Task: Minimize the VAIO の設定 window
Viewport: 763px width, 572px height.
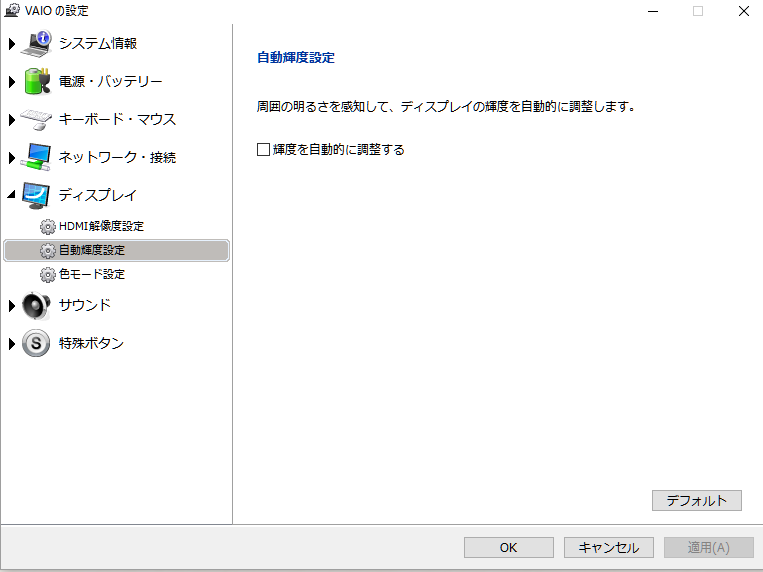Action: click(x=653, y=11)
